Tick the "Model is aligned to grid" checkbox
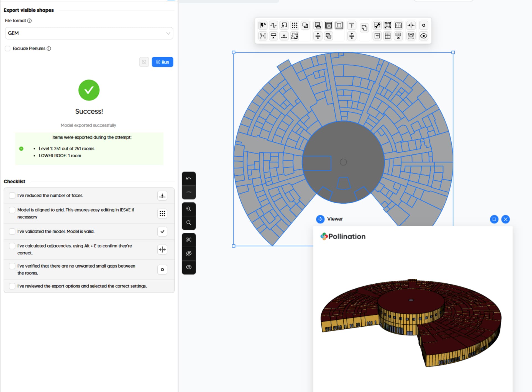The image size is (532, 392). 12,210
